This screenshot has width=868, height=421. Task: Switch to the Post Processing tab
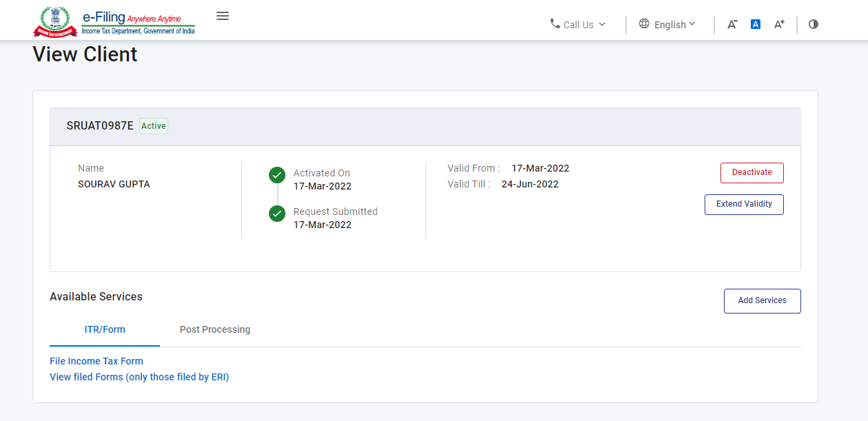[x=214, y=329]
